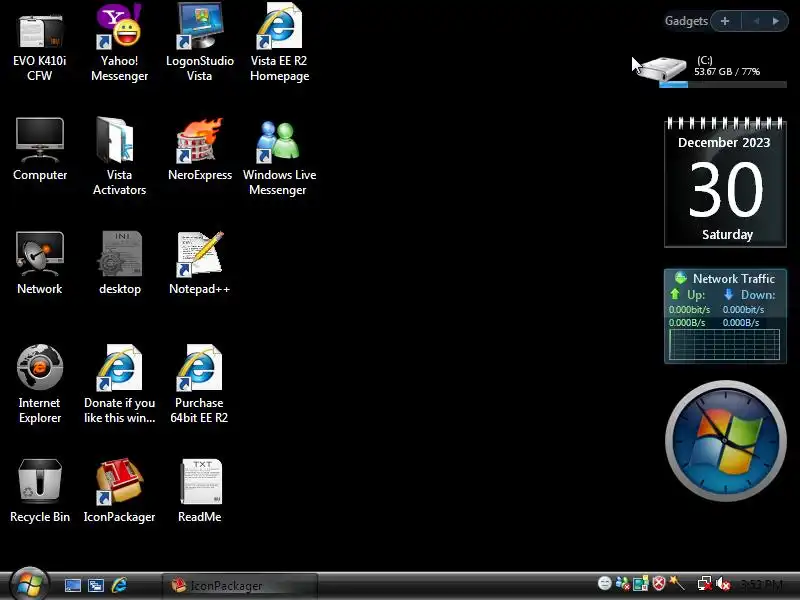
Task: Click the Windows Sidebar tray icon
Action: pyautogui.click(x=640, y=583)
